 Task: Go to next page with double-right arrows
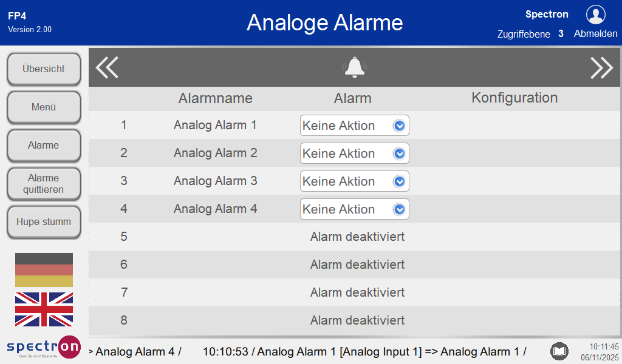tap(601, 67)
